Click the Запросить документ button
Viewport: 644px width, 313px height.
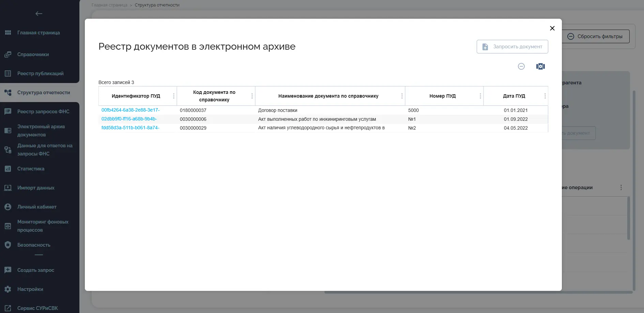(512, 47)
